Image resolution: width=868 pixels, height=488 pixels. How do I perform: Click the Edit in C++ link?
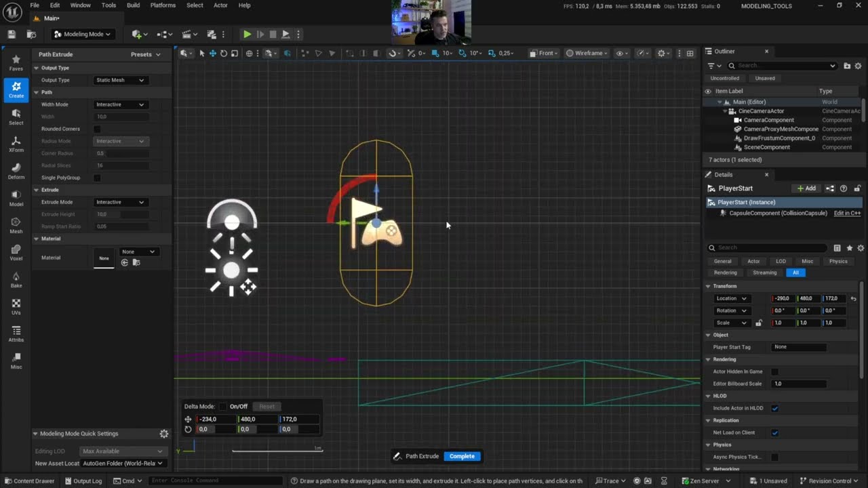(x=847, y=213)
